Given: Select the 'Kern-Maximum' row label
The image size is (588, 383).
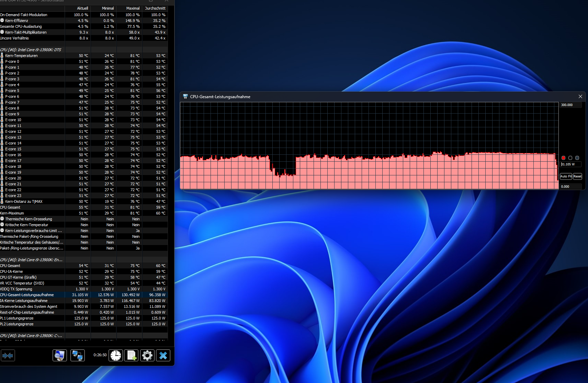Looking at the screenshot, I should [12, 213].
